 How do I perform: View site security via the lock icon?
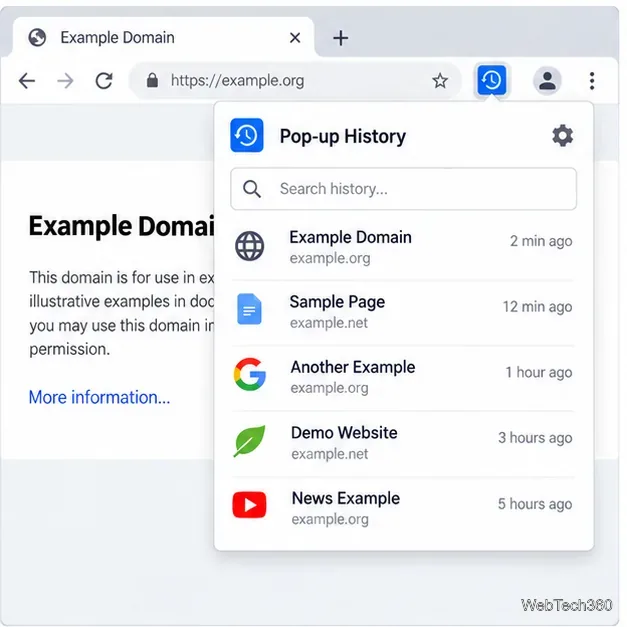tap(152, 80)
